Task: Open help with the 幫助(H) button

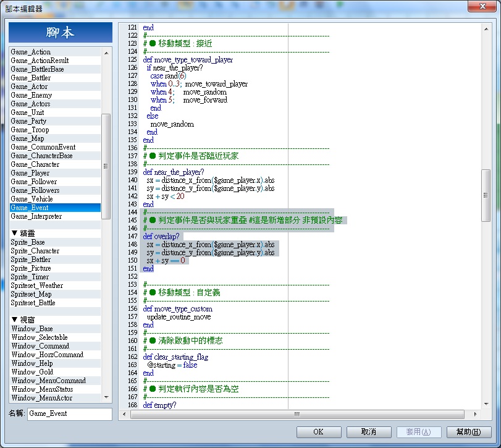Action: pos(468,432)
